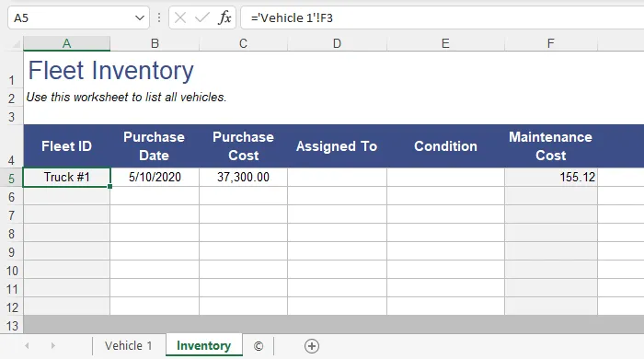Select row 1 header

11,70
